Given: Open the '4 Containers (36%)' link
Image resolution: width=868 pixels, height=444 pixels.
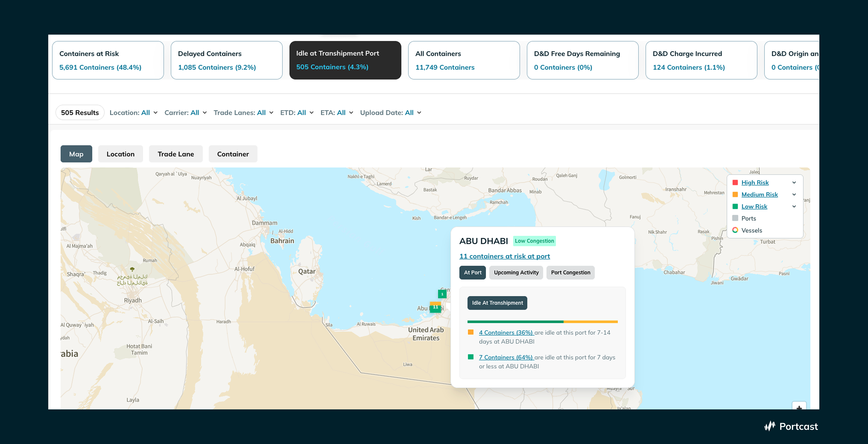Looking at the screenshot, I should point(506,332).
